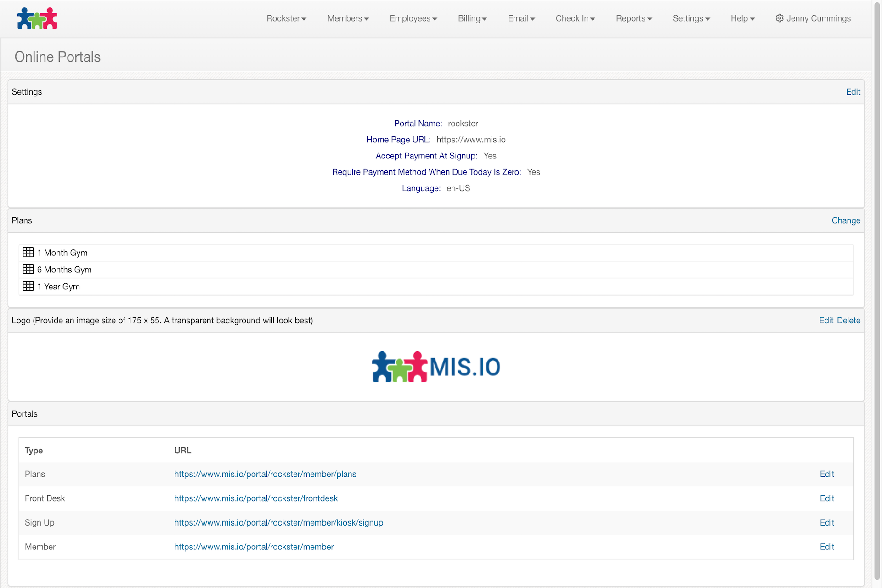This screenshot has width=882, height=588.
Task: Click the Front Desk type cell
Action: 45,498
